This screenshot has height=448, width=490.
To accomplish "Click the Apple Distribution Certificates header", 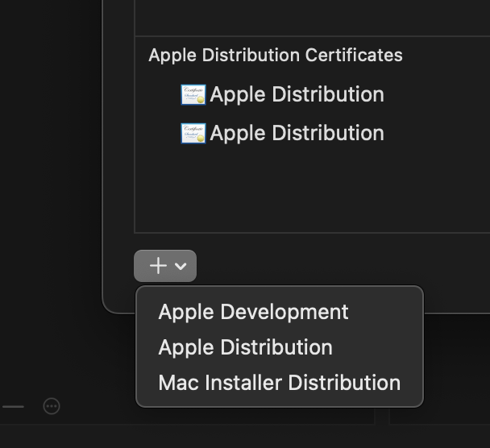I will [x=276, y=56].
